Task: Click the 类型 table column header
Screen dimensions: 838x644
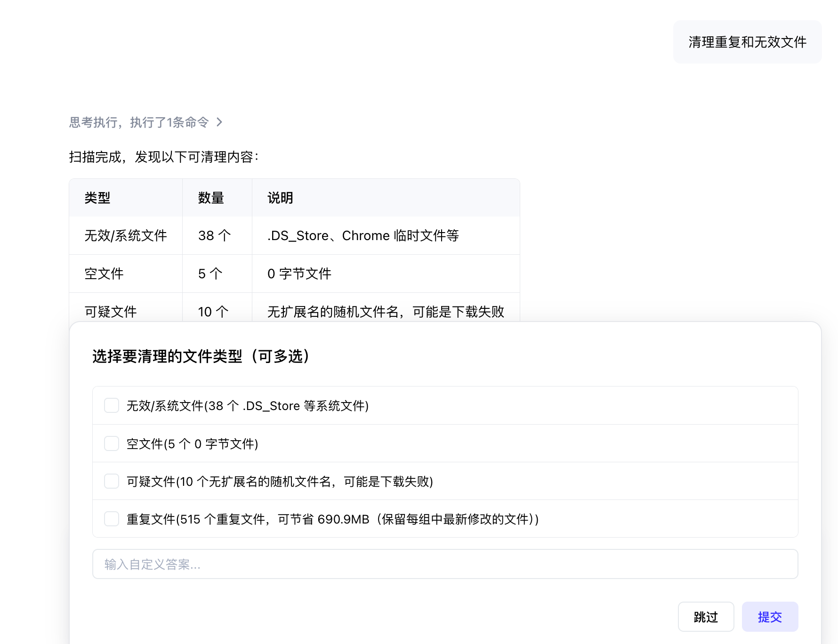Action: 97,198
